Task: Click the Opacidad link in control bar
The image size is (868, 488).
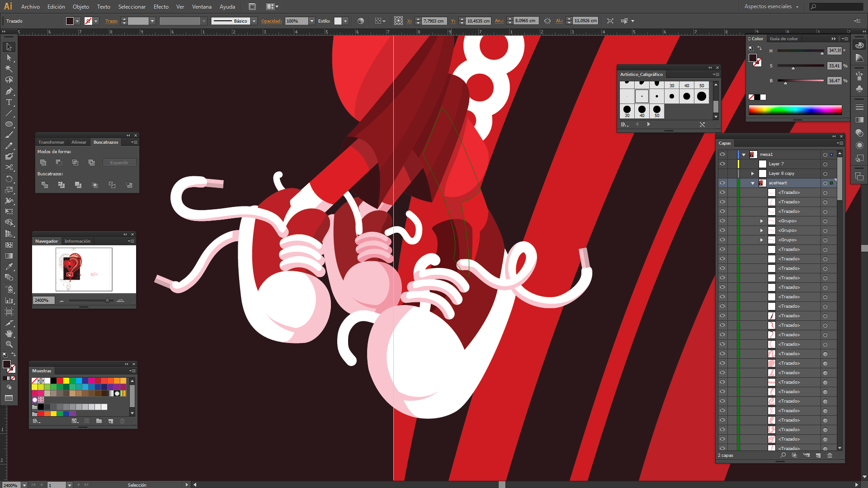Action: click(271, 21)
